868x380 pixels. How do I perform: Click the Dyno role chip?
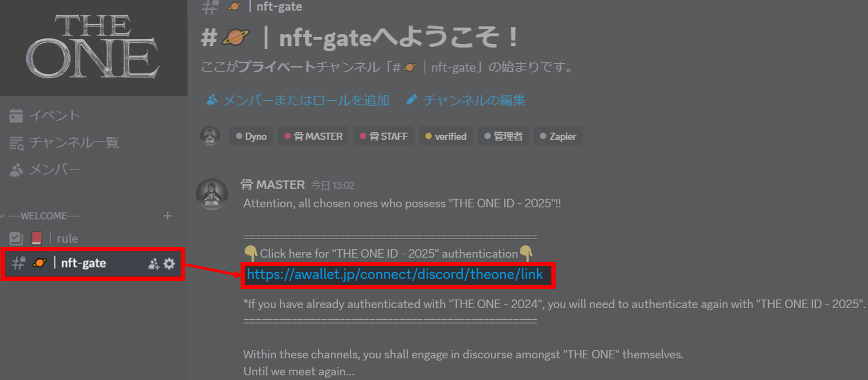click(x=251, y=136)
